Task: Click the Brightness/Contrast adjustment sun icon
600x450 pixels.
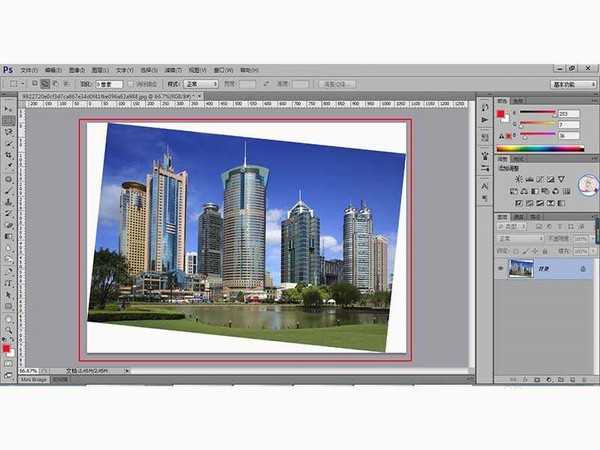Action: tap(518, 177)
